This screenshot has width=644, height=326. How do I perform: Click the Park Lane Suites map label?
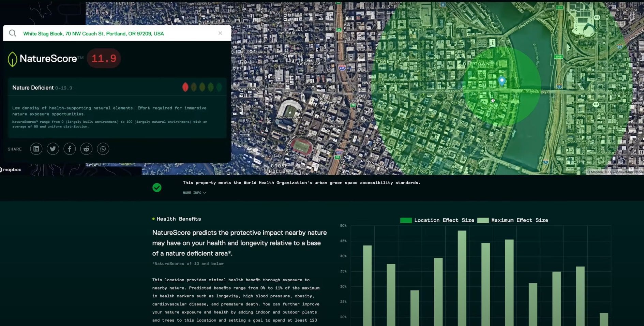point(248,107)
